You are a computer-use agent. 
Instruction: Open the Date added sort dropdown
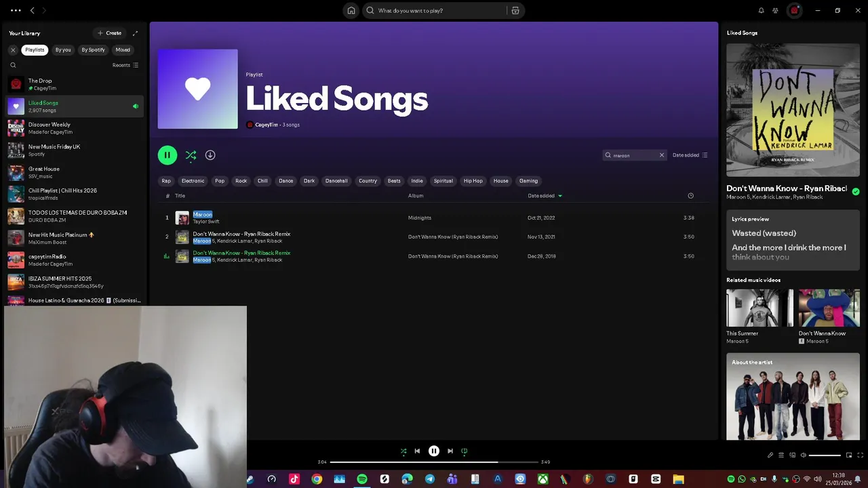click(690, 155)
